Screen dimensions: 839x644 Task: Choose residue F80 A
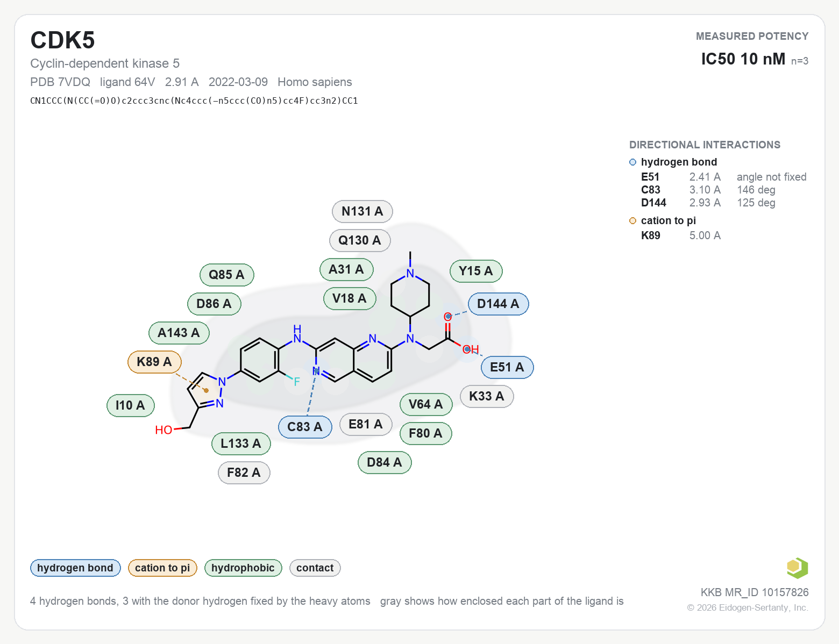426,433
